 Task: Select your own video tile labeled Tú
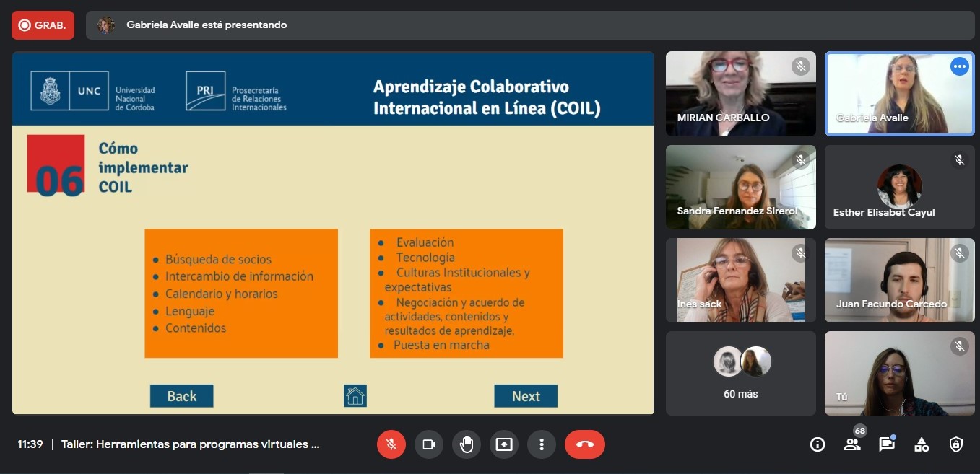pyautogui.click(x=900, y=373)
